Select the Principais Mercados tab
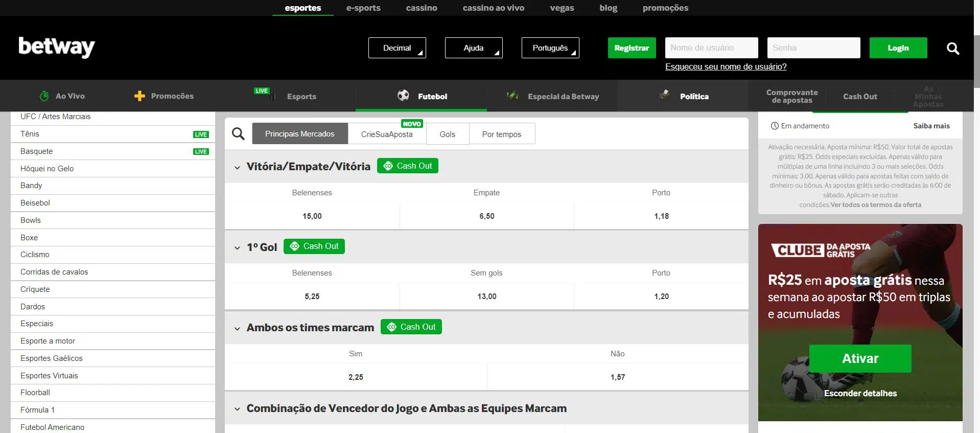 [x=300, y=133]
